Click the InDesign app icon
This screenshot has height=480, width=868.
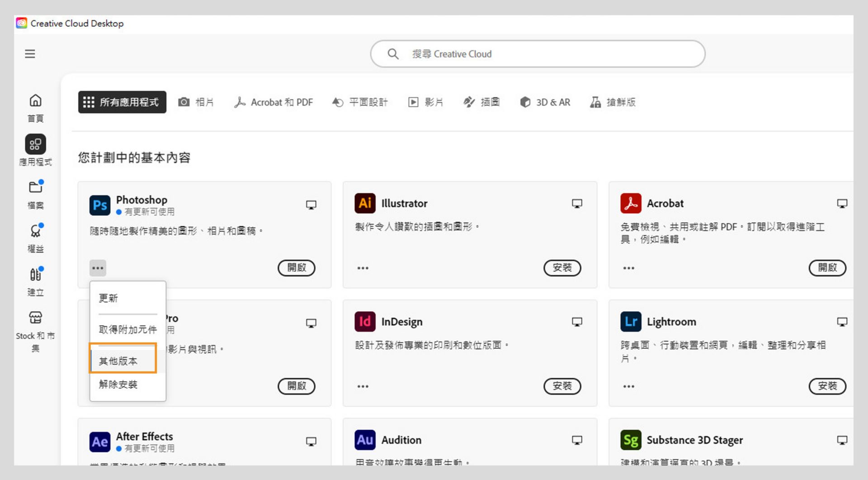pyautogui.click(x=365, y=322)
